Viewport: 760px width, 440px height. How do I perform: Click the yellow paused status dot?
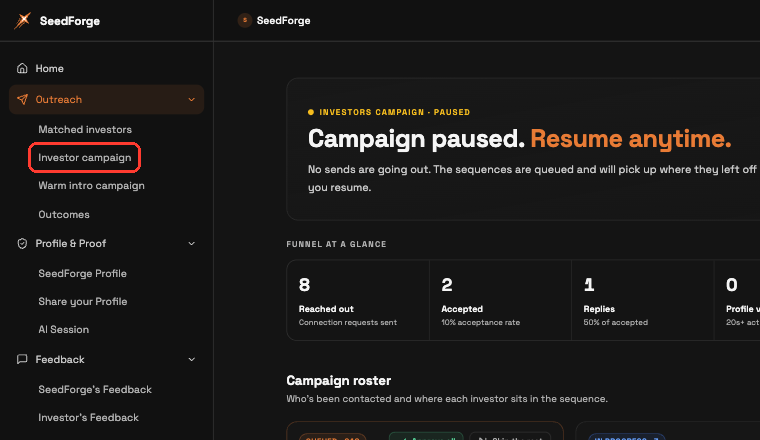pyautogui.click(x=311, y=112)
